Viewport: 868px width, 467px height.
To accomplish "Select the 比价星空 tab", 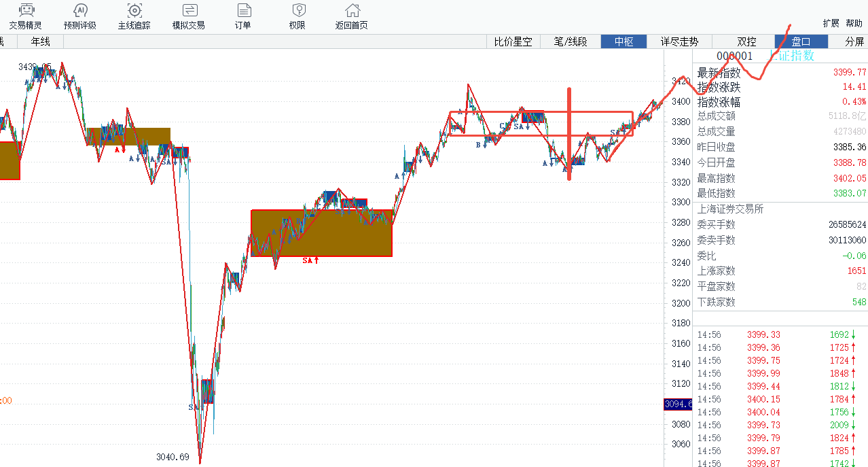I will 513,41.
